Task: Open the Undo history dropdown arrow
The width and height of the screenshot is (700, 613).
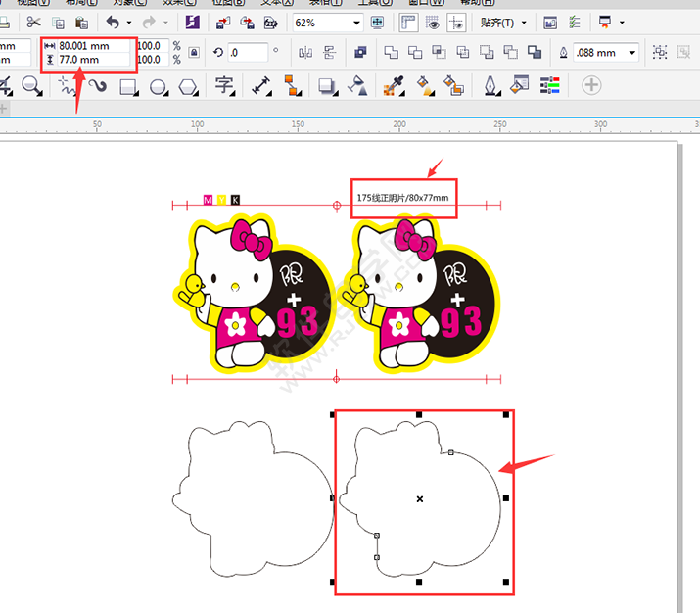Action: tap(129, 23)
